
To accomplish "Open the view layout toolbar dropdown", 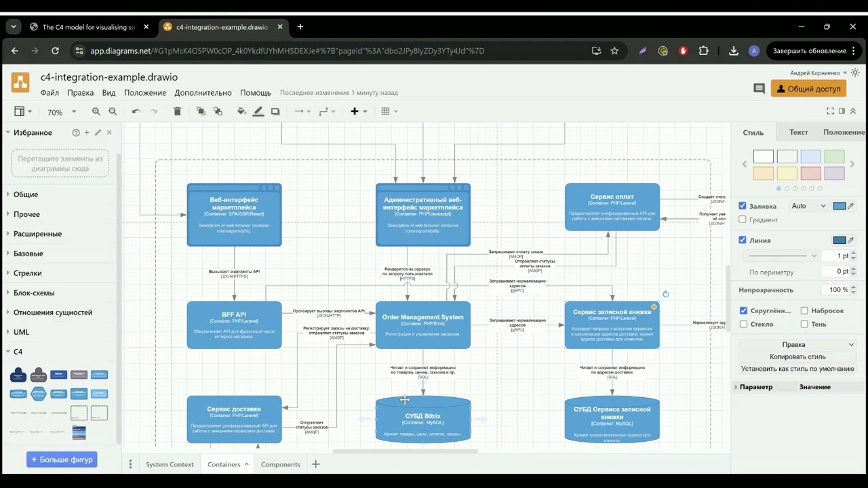I will point(23,112).
